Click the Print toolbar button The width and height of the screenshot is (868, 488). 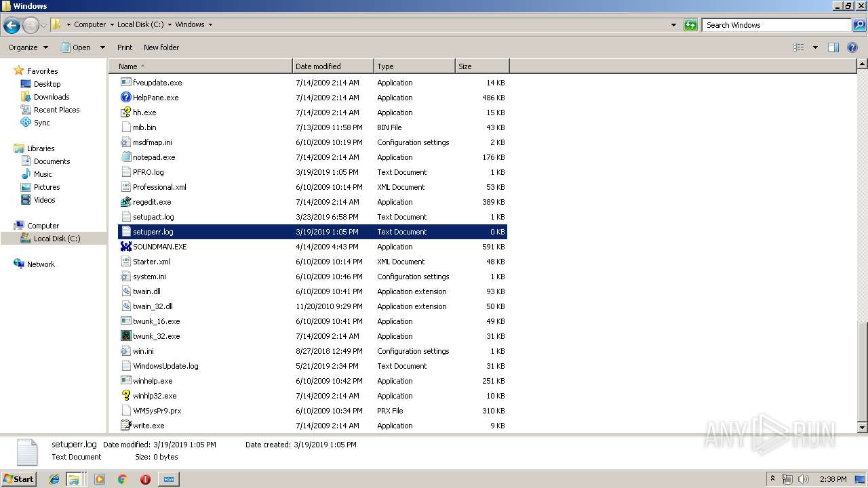125,47
